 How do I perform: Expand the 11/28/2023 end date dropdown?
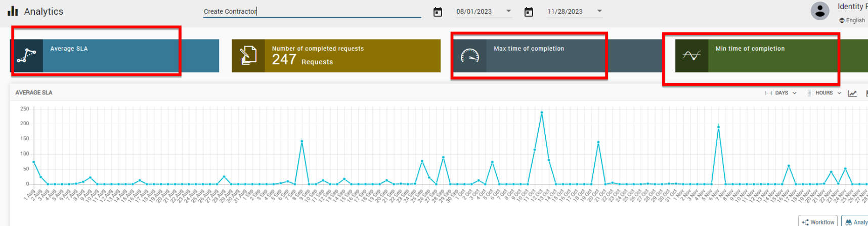tap(599, 11)
